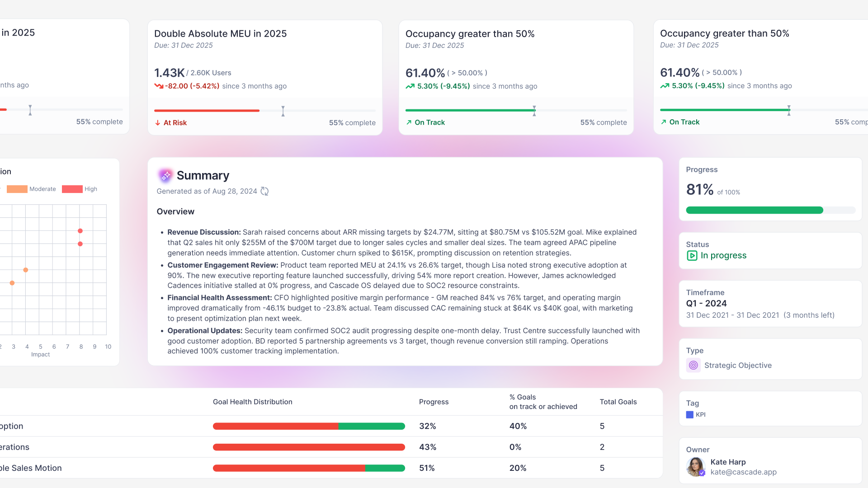Viewport: 868px width, 488px height.
Task: Click the Impact axis label on chart
Action: click(x=41, y=355)
